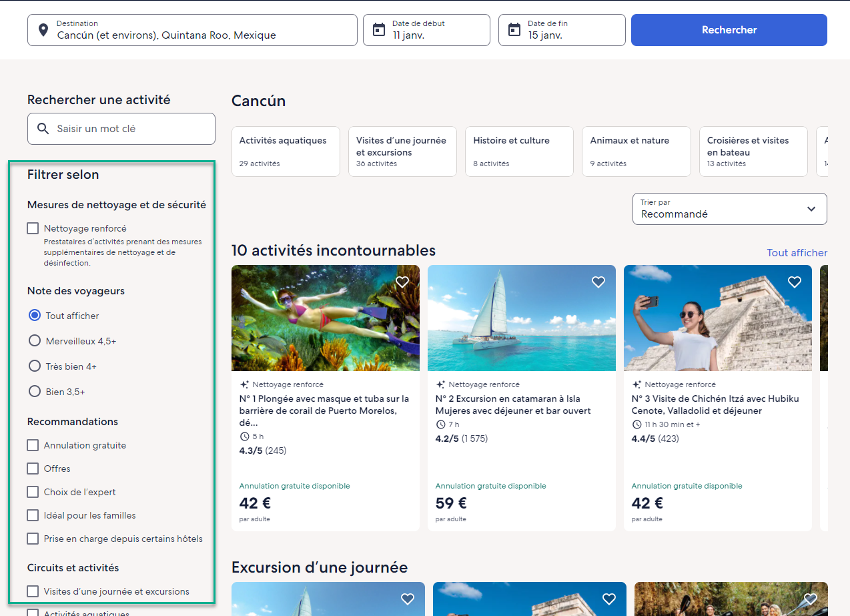This screenshot has width=850, height=616.
Task: Open N° 1 Plongée avec masque et tuba title
Action: pos(325,410)
